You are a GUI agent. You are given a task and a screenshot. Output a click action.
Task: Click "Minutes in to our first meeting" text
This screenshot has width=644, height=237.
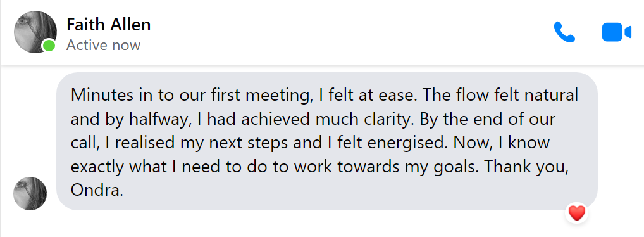point(190,96)
